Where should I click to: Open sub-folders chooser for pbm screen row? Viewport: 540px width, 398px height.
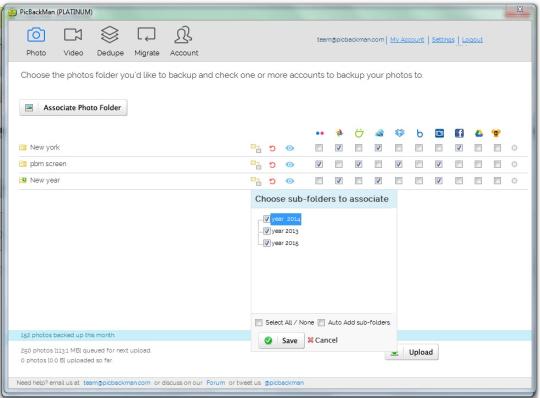[x=256, y=165]
